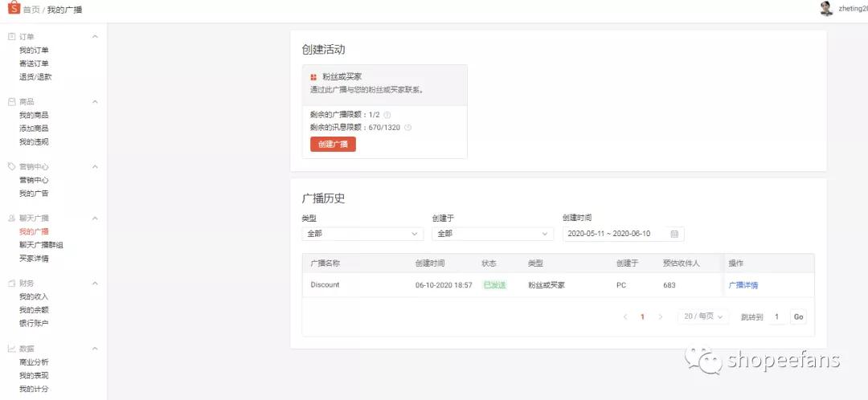Open 我的计分 in sidebar

tap(34, 389)
